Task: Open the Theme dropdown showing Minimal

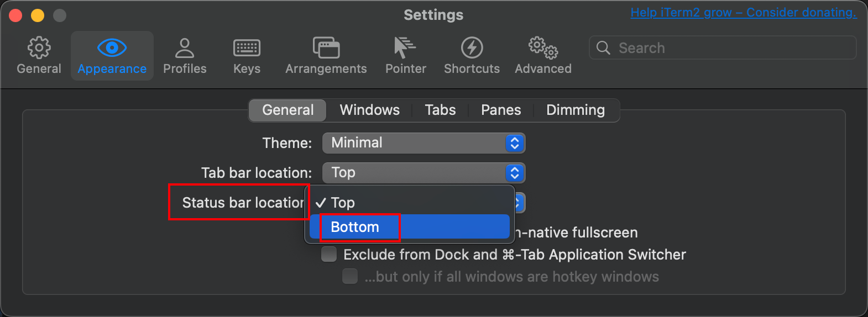Action: [x=423, y=143]
